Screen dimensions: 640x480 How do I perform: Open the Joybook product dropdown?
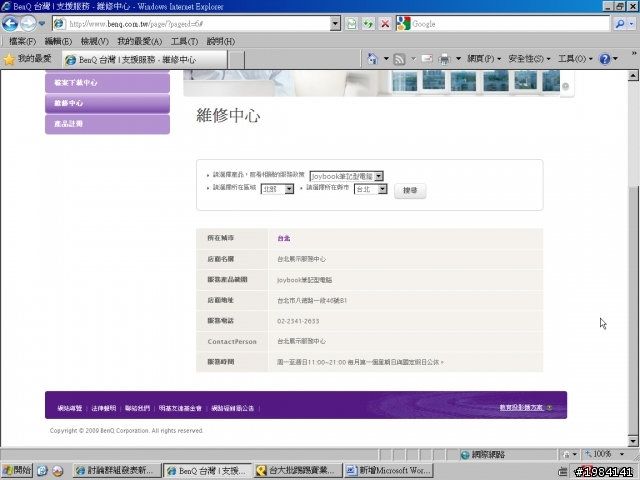tap(346, 176)
